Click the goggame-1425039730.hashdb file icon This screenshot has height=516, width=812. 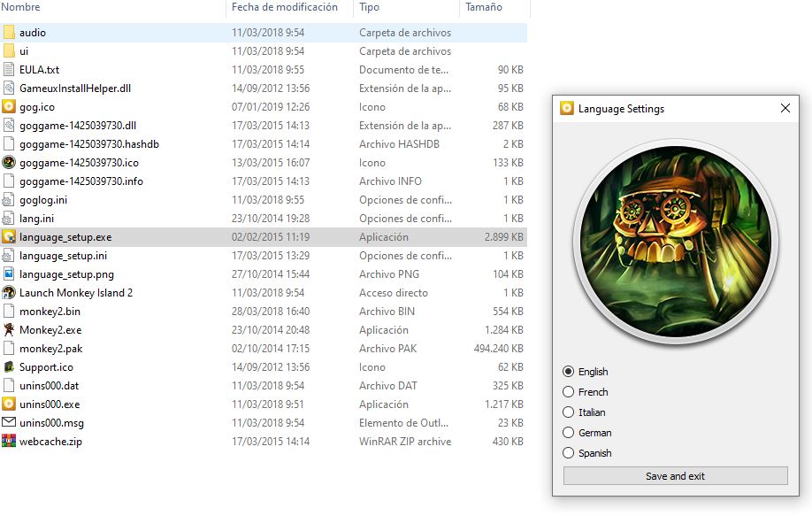[x=9, y=144]
